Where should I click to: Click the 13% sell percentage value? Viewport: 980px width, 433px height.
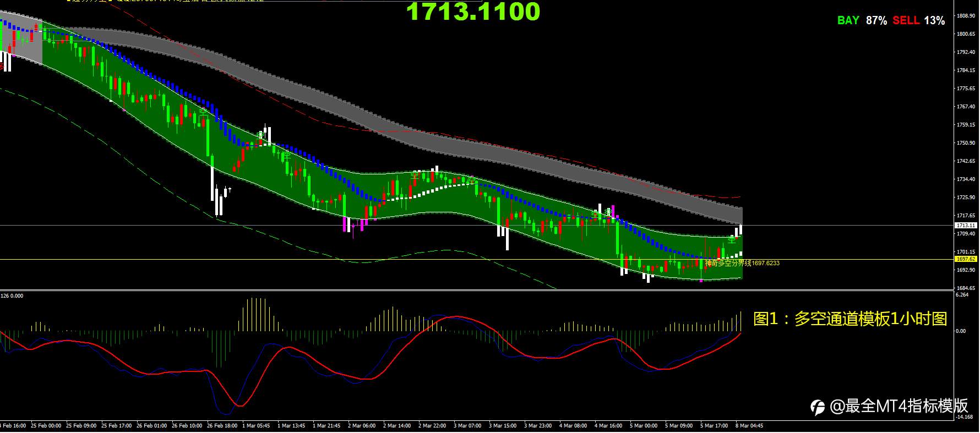coord(934,20)
